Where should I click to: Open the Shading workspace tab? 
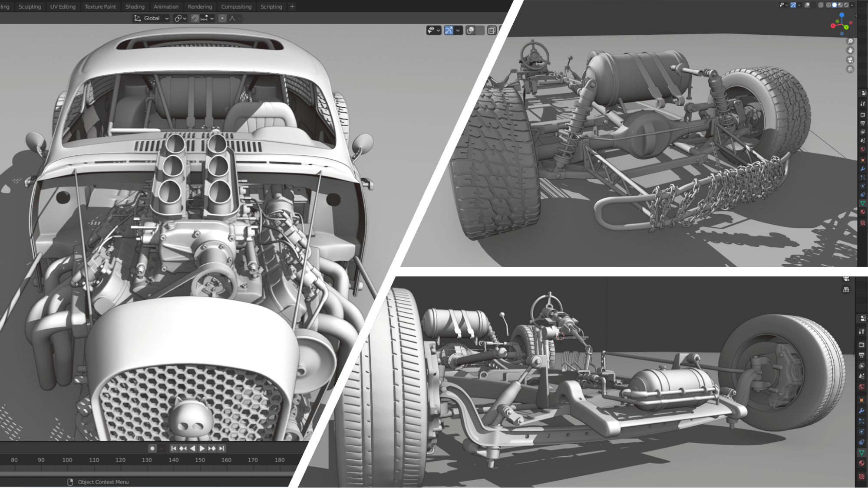pos(135,7)
